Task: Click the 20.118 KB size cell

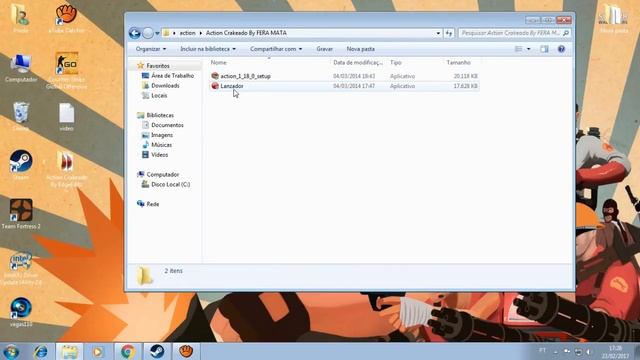Action: (465, 76)
